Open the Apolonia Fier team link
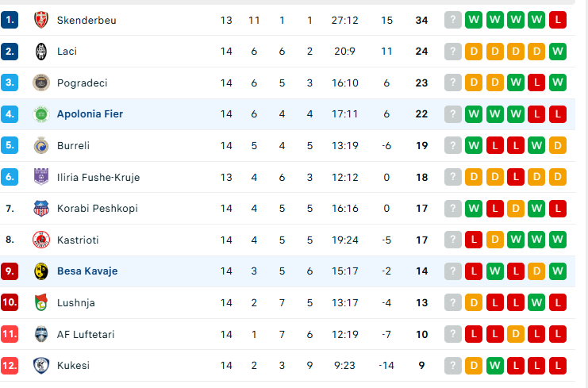The width and height of the screenshot is (588, 388). click(x=90, y=114)
